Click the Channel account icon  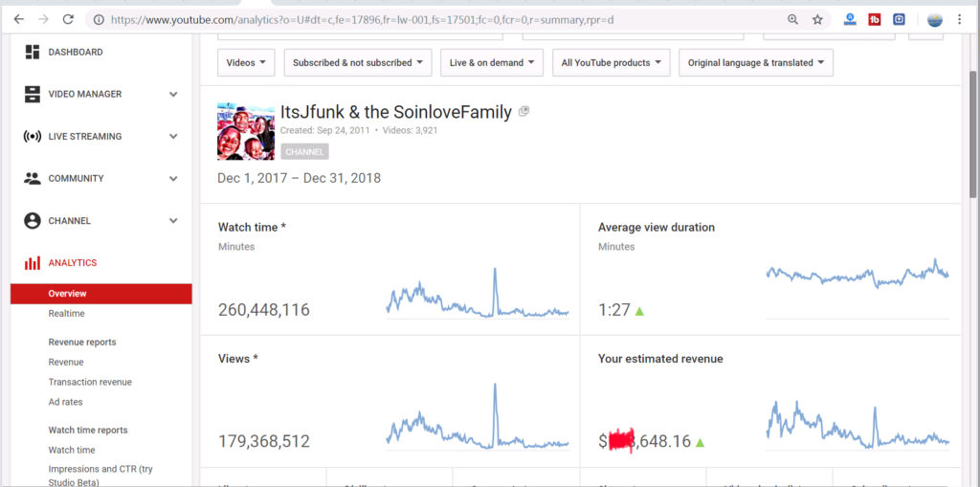[x=33, y=221]
